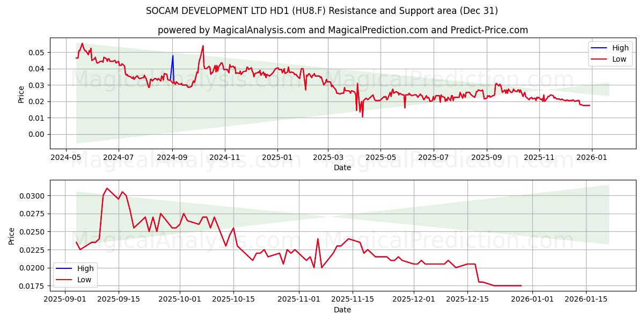
Task: Click 'High' in the bottom chart legend
Action: [x=85, y=268]
